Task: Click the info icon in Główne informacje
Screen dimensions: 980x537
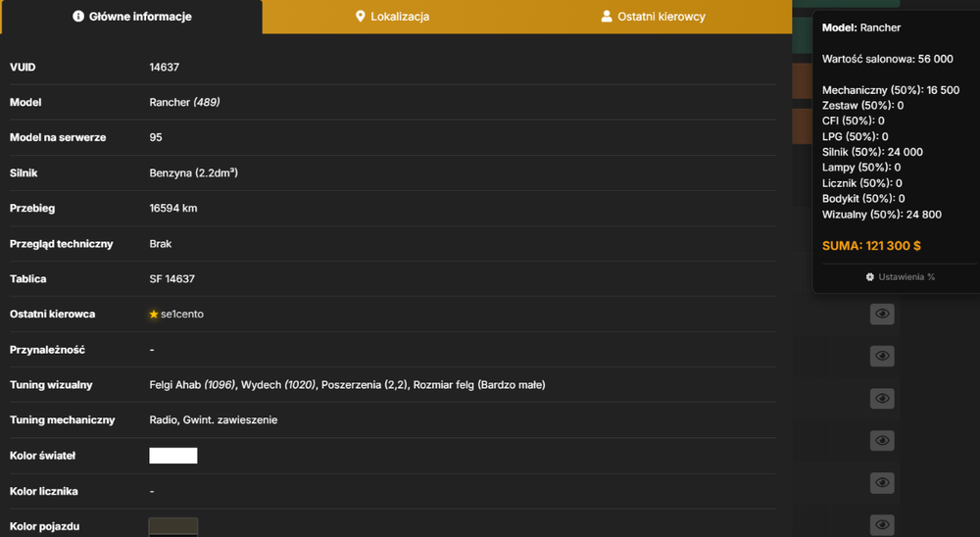Action: coord(78,17)
